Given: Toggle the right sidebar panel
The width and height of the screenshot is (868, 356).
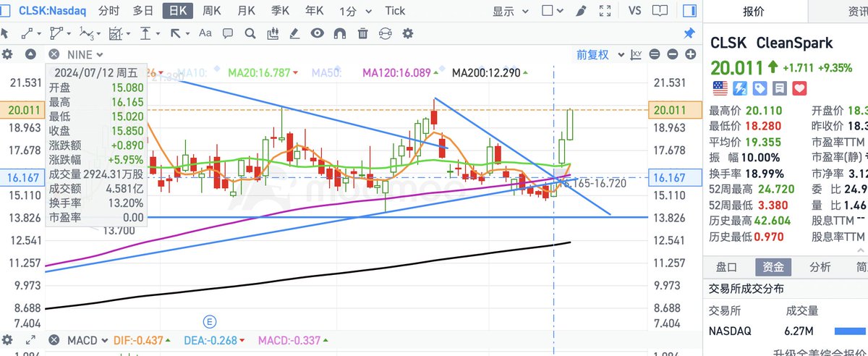Looking at the screenshot, I should tap(689, 11).
